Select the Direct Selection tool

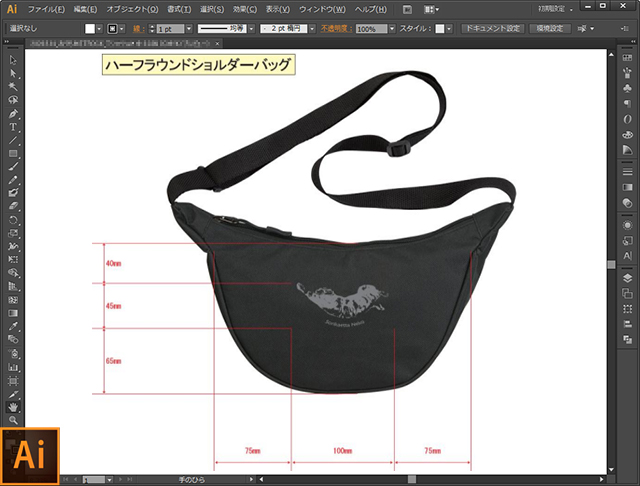[x=13, y=73]
